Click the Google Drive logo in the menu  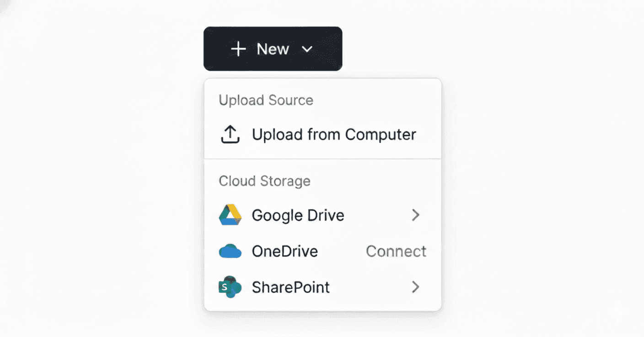[229, 215]
